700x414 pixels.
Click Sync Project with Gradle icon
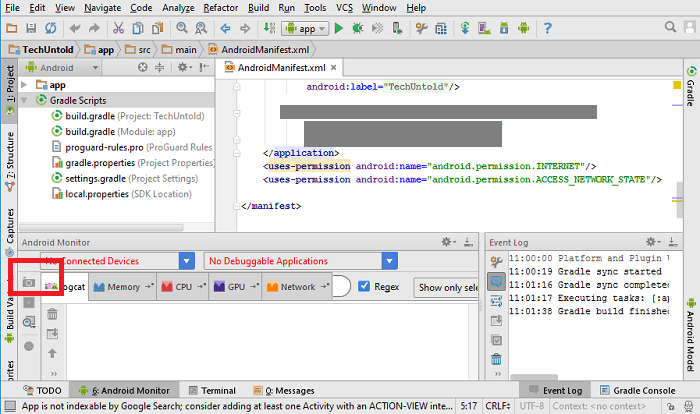tap(465, 28)
